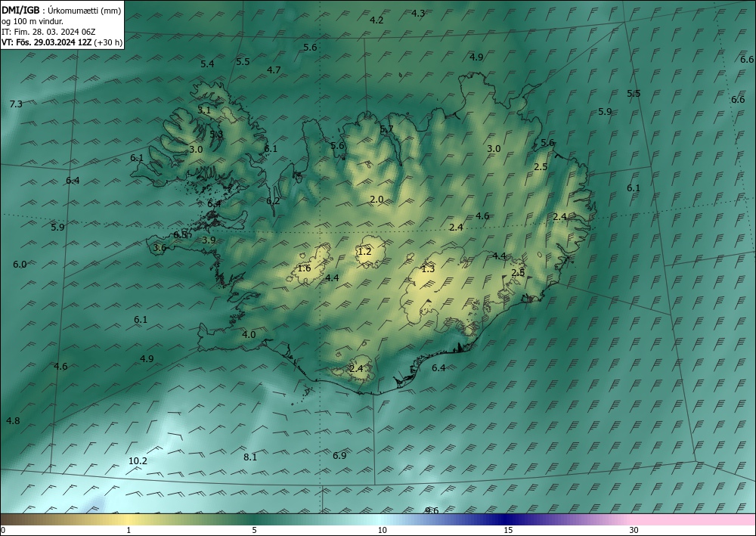Click the 6.0 value off the west coast
Screen dimensions: 756x536
pos(20,264)
